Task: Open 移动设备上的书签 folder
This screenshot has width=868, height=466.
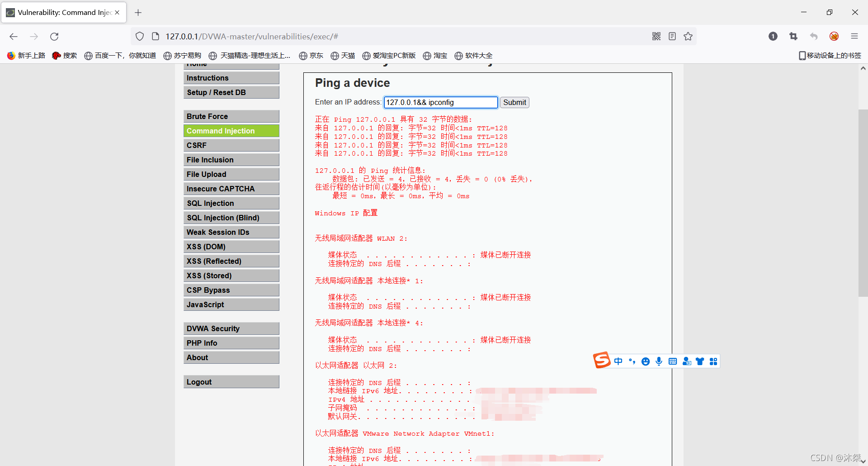Action: pyautogui.click(x=830, y=55)
